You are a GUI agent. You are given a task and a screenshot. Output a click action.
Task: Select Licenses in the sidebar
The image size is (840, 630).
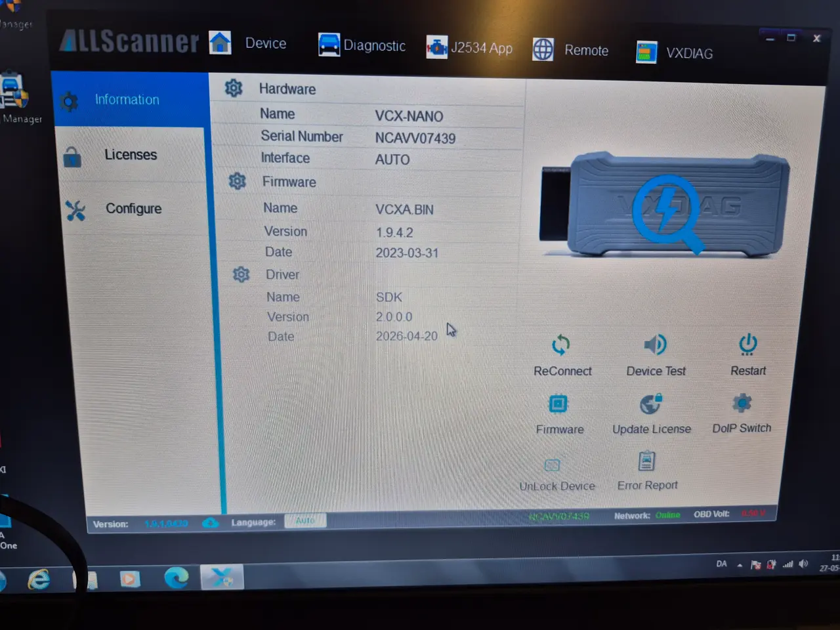pos(130,155)
